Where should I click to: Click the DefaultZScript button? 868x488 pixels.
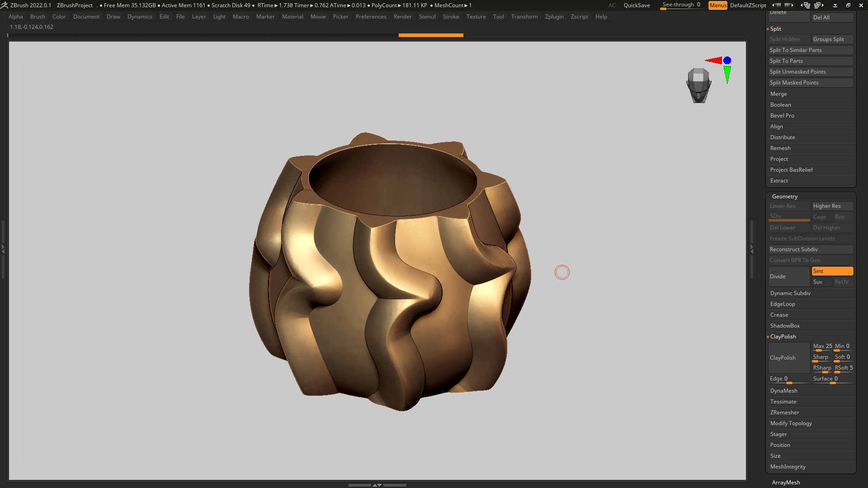[748, 5]
